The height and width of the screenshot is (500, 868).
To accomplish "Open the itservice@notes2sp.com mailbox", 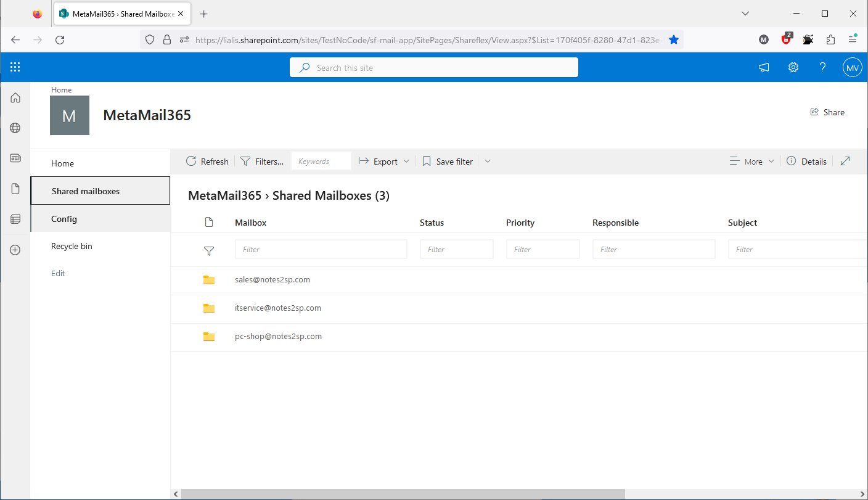I will (278, 308).
